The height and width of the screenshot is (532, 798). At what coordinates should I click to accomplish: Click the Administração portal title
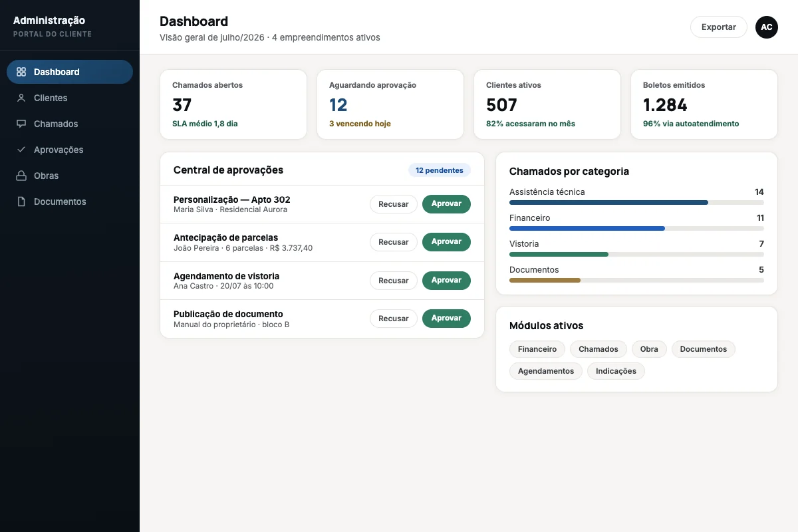tap(49, 21)
